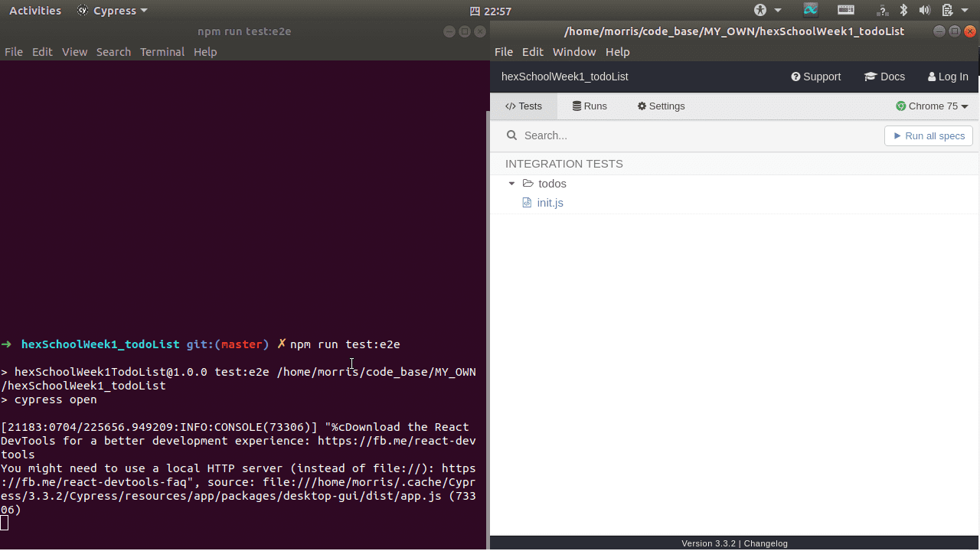Open the Chrome 75 browser dropdown
Image resolution: width=980 pixels, height=551 pixels.
933,106
